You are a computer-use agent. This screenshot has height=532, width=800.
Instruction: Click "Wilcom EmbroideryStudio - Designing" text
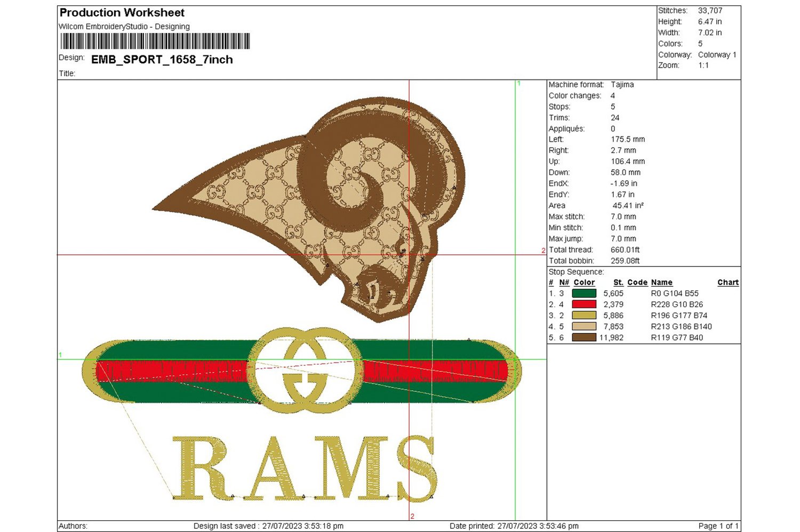click(x=124, y=27)
